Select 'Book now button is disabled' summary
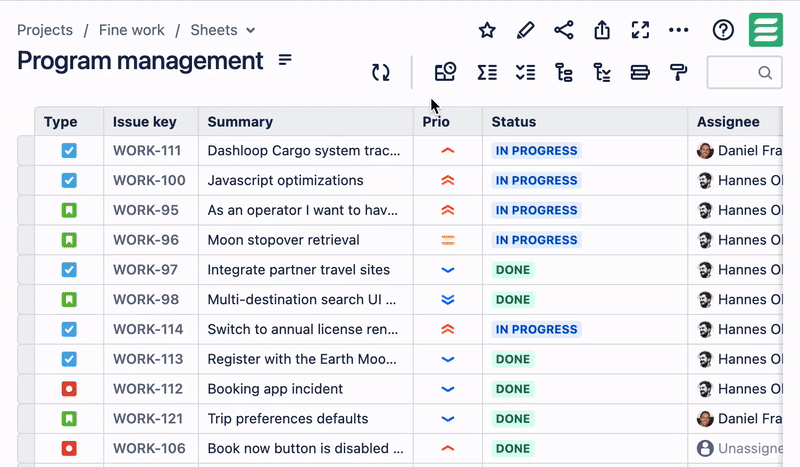 [306, 449]
